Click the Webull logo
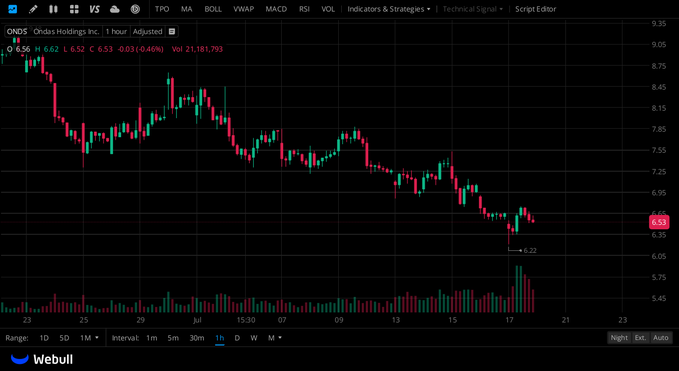This screenshot has width=679, height=371. (x=42, y=359)
